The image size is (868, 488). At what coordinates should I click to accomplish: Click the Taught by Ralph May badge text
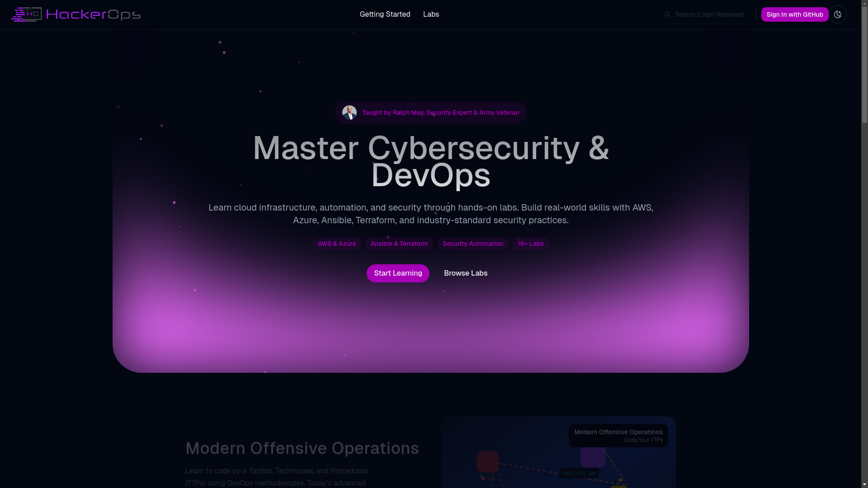pyautogui.click(x=440, y=113)
